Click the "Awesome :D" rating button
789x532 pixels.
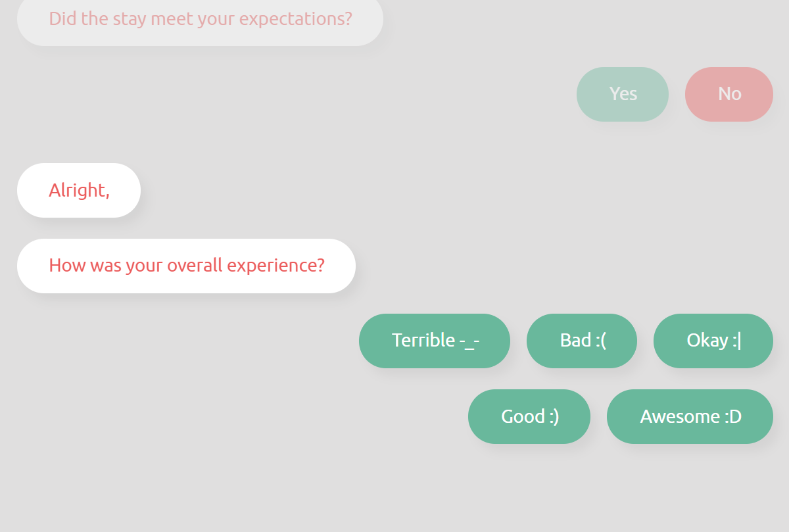click(x=690, y=416)
